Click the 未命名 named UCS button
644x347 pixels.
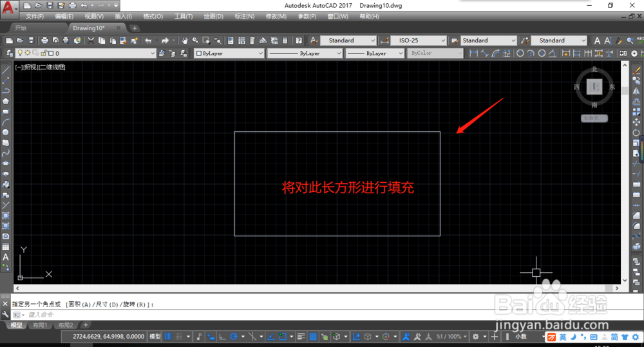[594, 118]
